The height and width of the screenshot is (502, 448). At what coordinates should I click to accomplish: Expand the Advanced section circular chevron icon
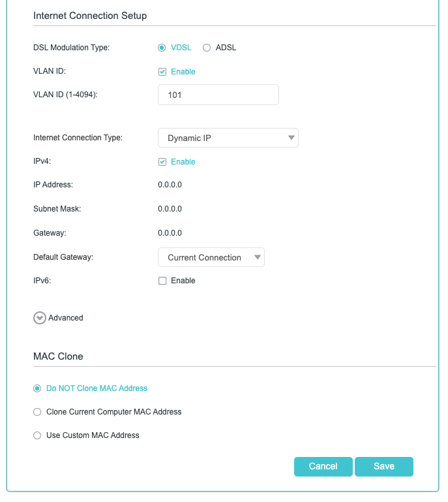pyautogui.click(x=40, y=318)
